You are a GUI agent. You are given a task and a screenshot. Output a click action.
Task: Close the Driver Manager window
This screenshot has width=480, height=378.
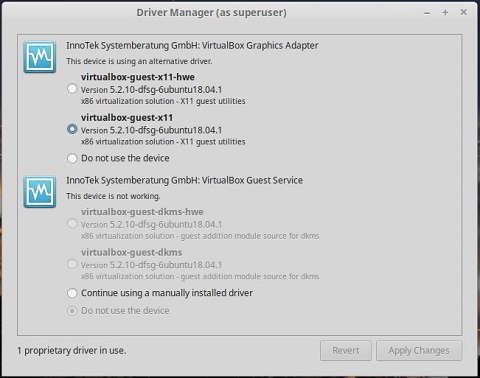click(463, 12)
